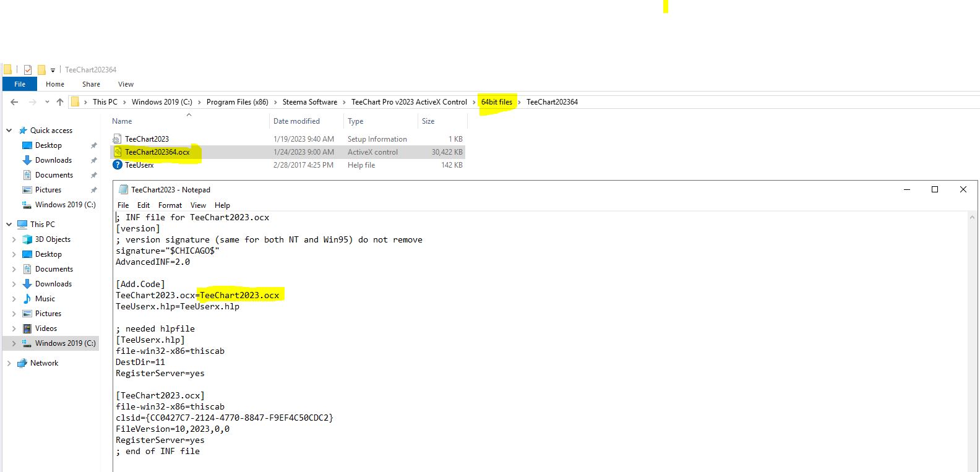980x472 pixels.
Task: Open Notepad File menu
Action: coord(123,205)
